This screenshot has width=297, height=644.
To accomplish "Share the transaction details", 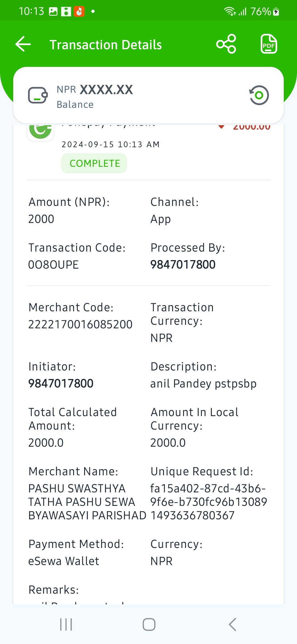I will [x=226, y=44].
